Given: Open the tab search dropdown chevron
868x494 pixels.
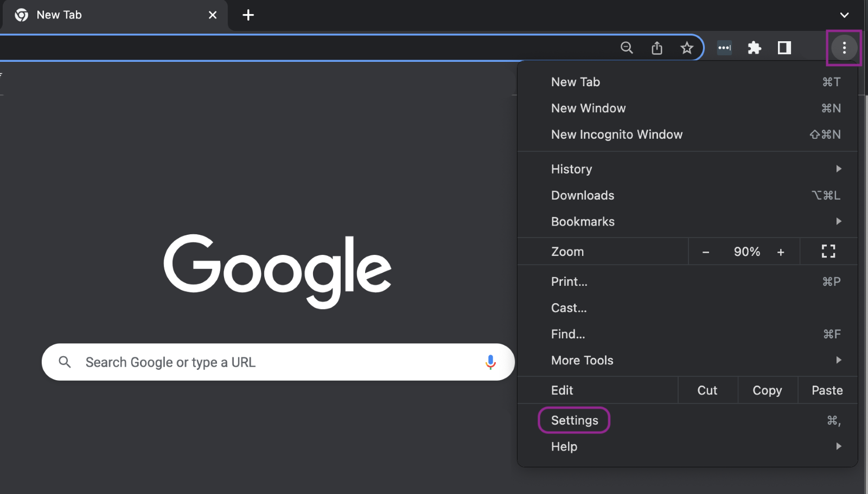Looking at the screenshot, I should (844, 15).
